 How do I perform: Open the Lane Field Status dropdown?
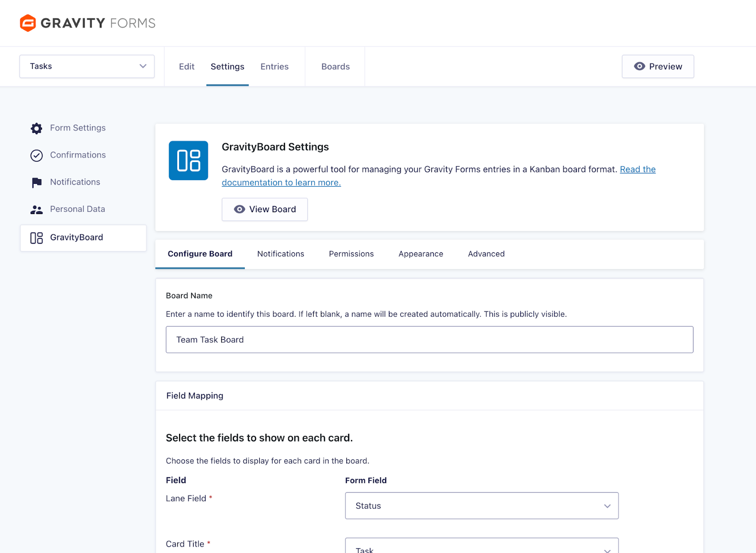click(x=481, y=506)
